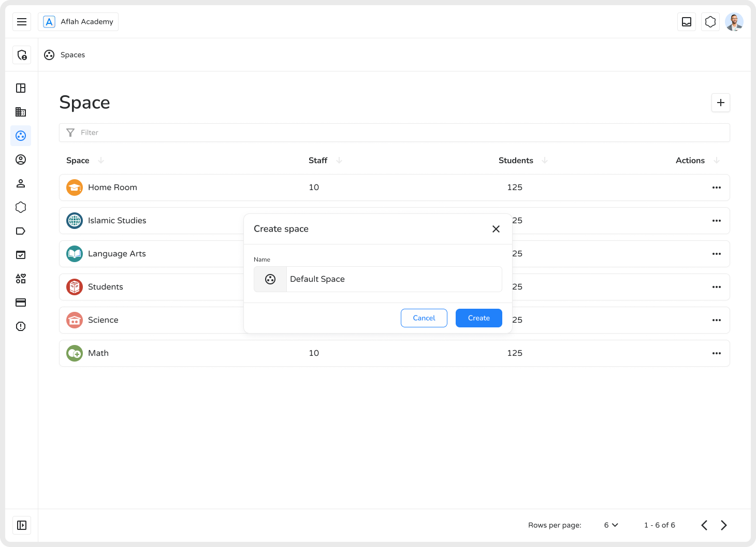
Task: Close the Create space dialog
Action: 496,229
